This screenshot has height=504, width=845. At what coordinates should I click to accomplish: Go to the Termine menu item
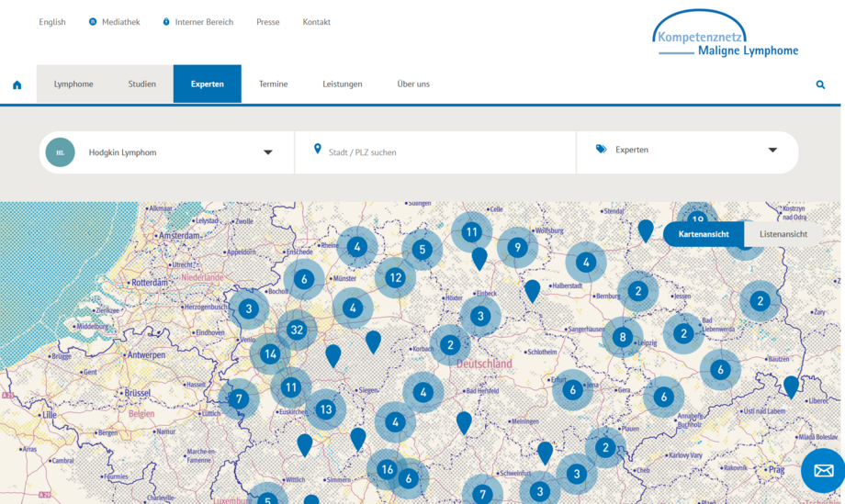click(x=273, y=84)
